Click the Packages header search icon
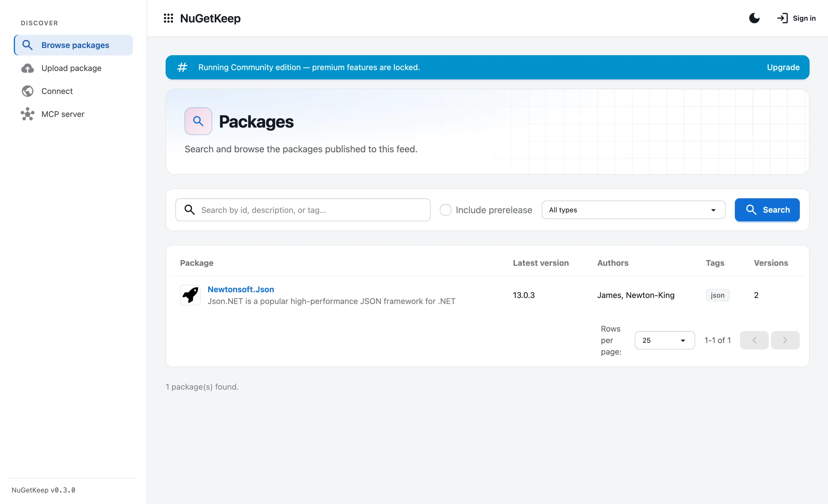 (x=198, y=121)
